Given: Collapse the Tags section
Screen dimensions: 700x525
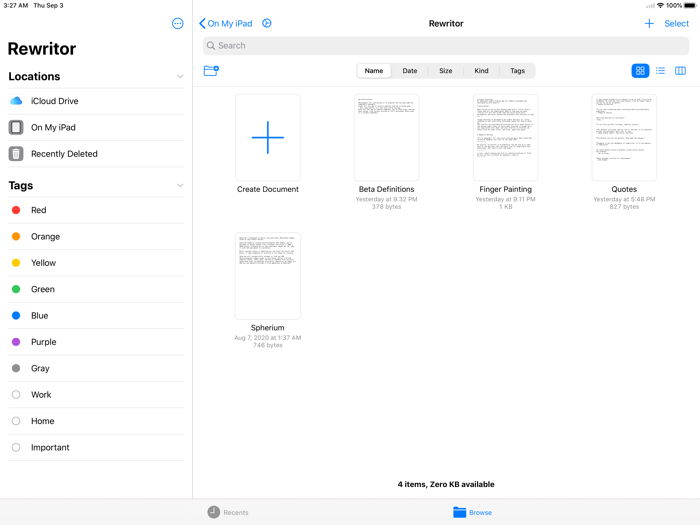Looking at the screenshot, I should click(x=180, y=185).
